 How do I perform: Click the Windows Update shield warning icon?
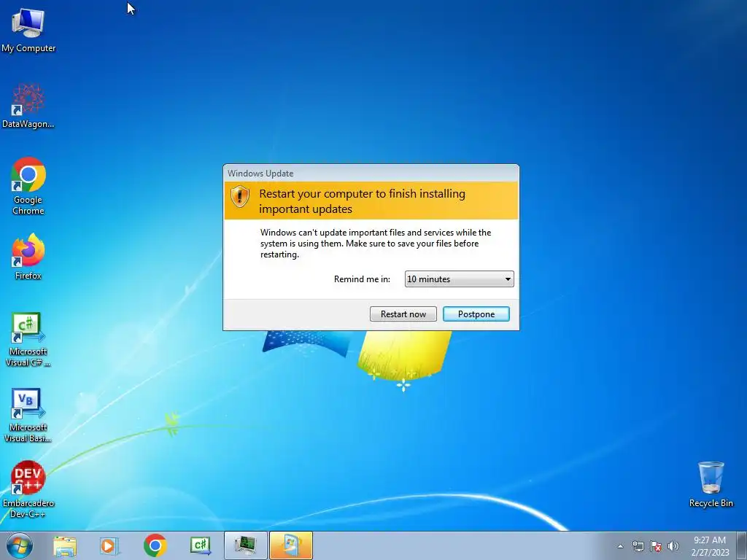coord(239,195)
